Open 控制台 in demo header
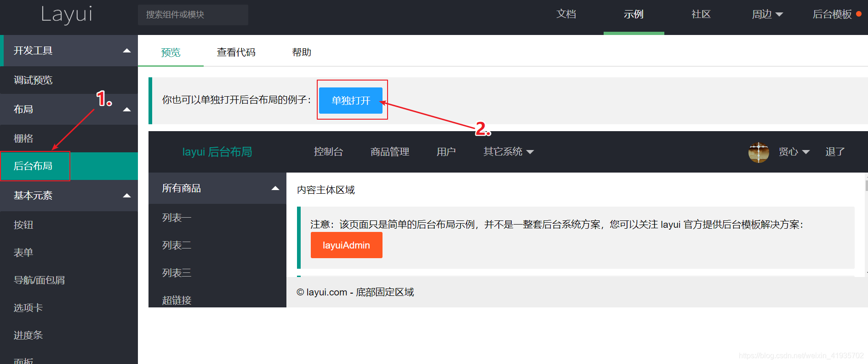This screenshot has height=364, width=868. pyautogui.click(x=328, y=152)
